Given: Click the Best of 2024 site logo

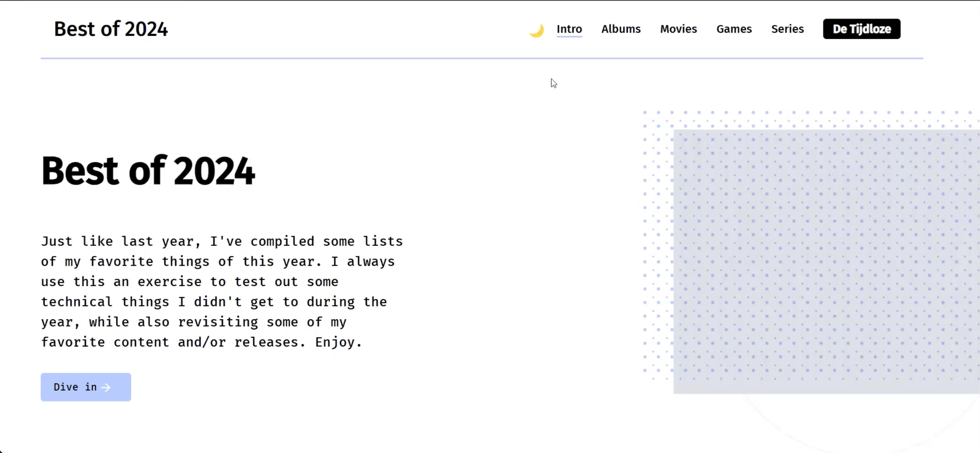Looking at the screenshot, I should (111, 29).
